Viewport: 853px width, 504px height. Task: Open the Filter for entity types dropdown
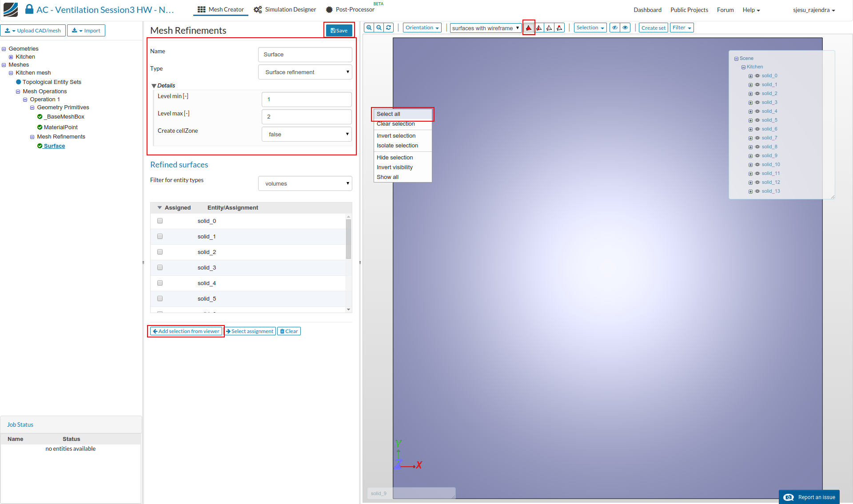305,183
